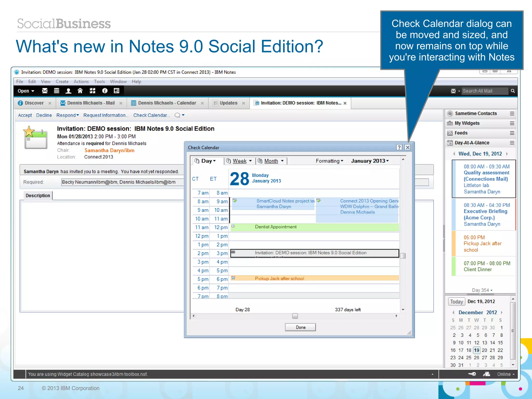Click the mail scope icon beside search
This screenshot has width=532, height=399.
(453, 91)
